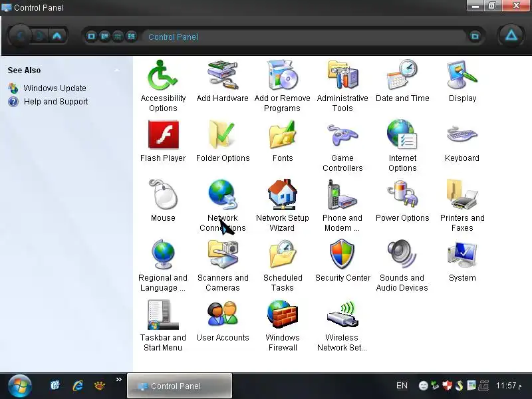Collapse the See Also panel
532x399 pixels.
point(117,70)
